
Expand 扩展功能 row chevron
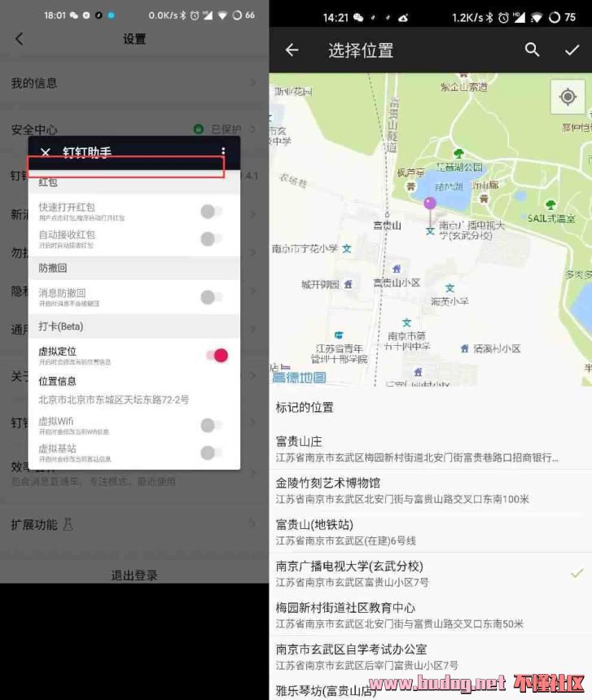click(x=253, y=524)
